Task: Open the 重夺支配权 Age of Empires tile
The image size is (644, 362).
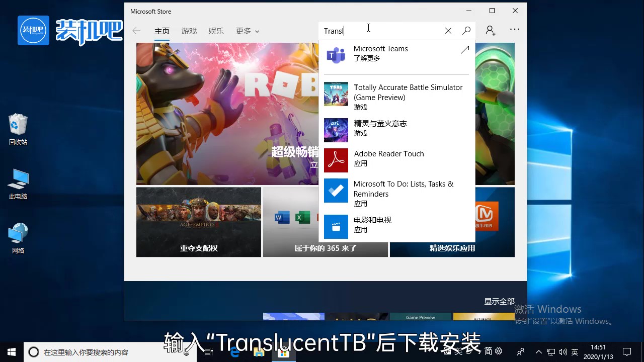Action: [199, 222]
